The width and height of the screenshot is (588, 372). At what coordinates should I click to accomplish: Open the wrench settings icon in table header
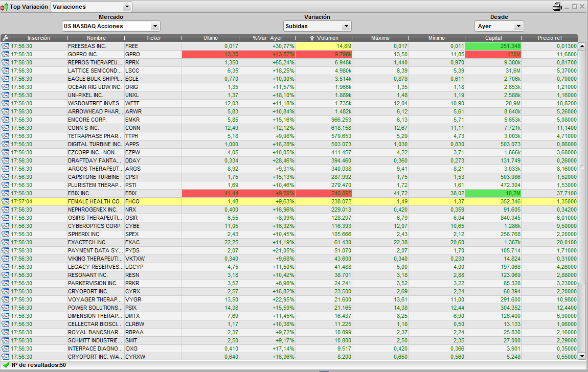pos(5,38)
